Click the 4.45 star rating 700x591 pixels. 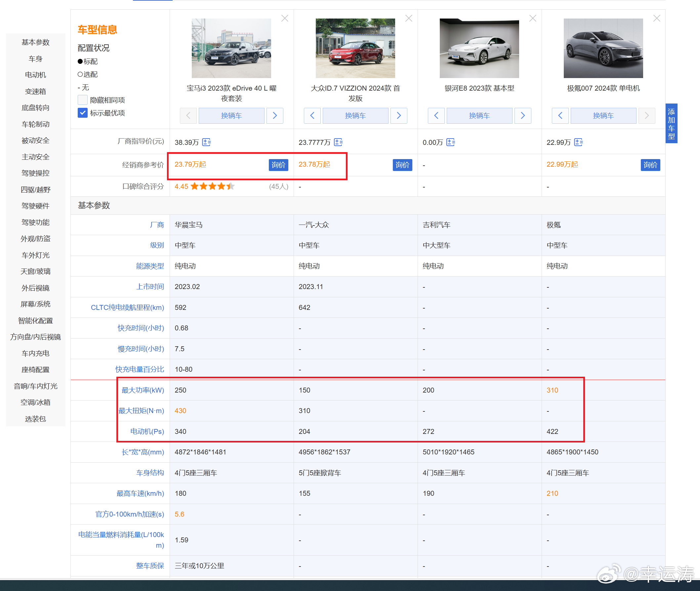coord(204,186)
